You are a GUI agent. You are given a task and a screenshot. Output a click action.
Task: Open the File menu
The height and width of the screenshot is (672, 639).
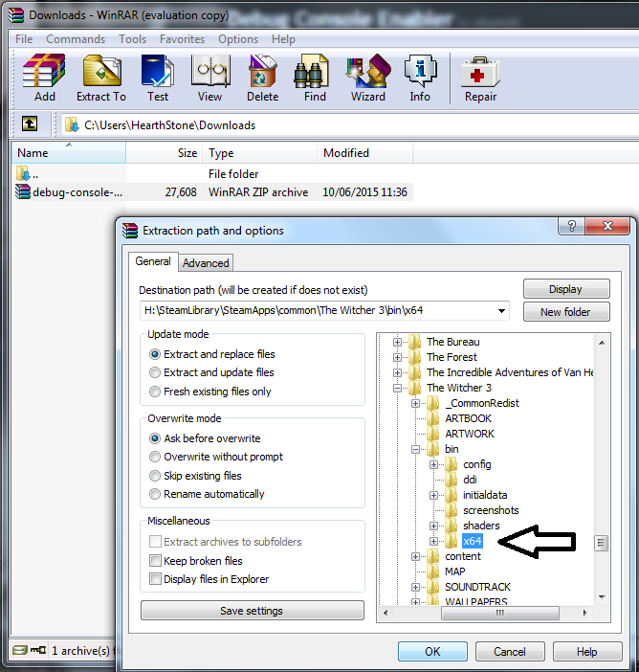pos(24,39)
